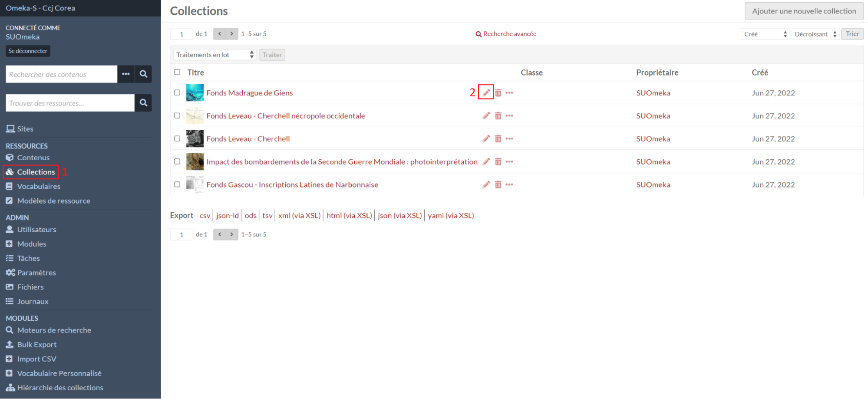Export the collections as csv
Screen dimensions: 868x399
pos(205,215)
